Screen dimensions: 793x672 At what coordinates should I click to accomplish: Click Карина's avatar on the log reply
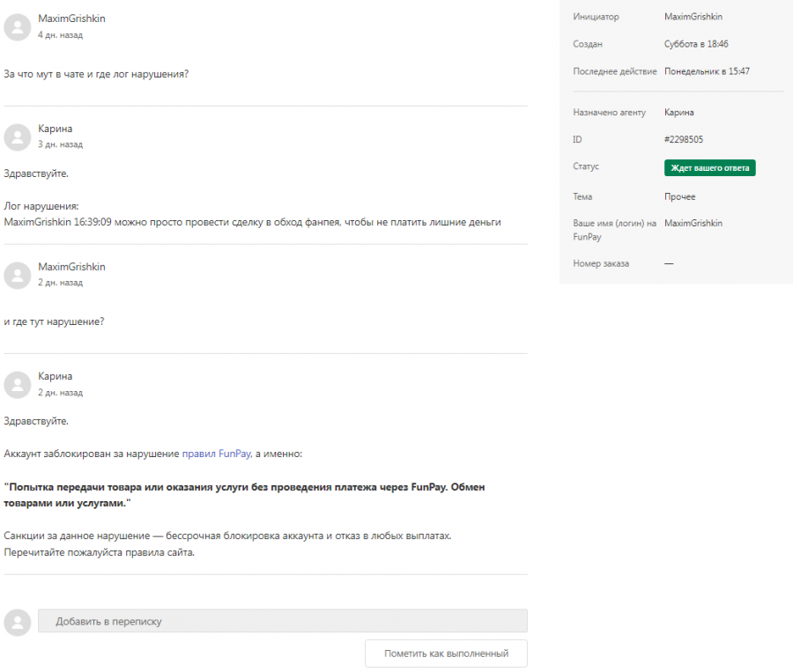[x=18, y=137]
